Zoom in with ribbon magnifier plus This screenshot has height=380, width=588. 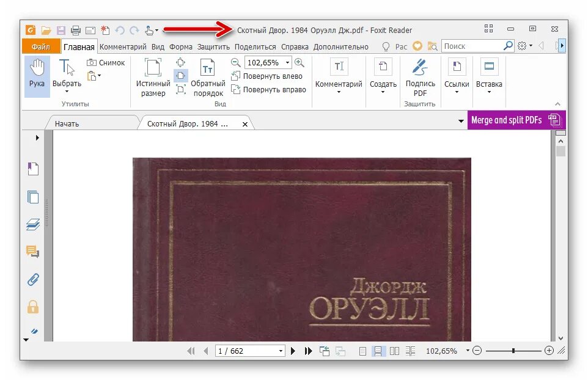click(x=300, y=62)
